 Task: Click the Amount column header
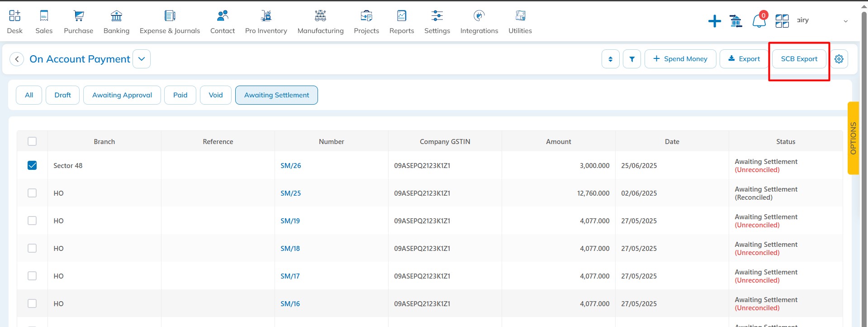[559, 142]
